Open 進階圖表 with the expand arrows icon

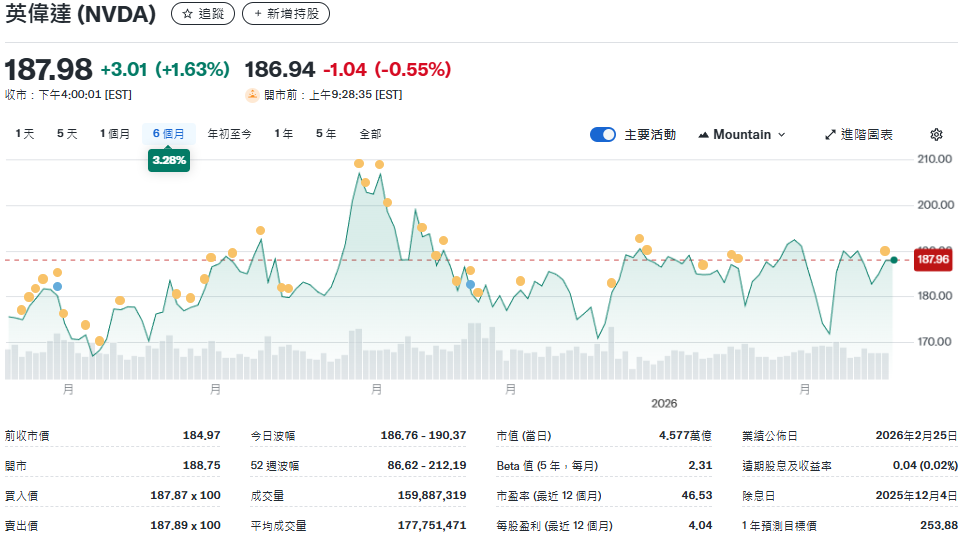830,134
